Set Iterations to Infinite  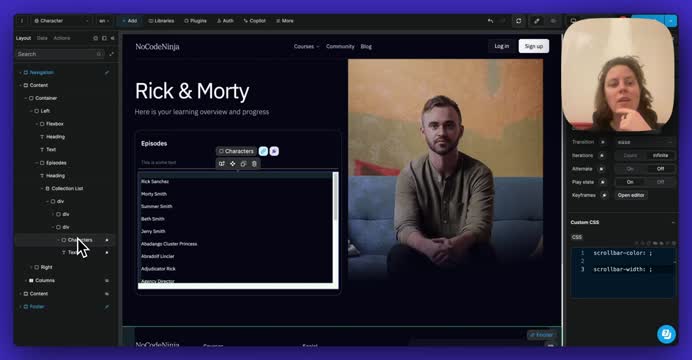click(x=660, y=155)
